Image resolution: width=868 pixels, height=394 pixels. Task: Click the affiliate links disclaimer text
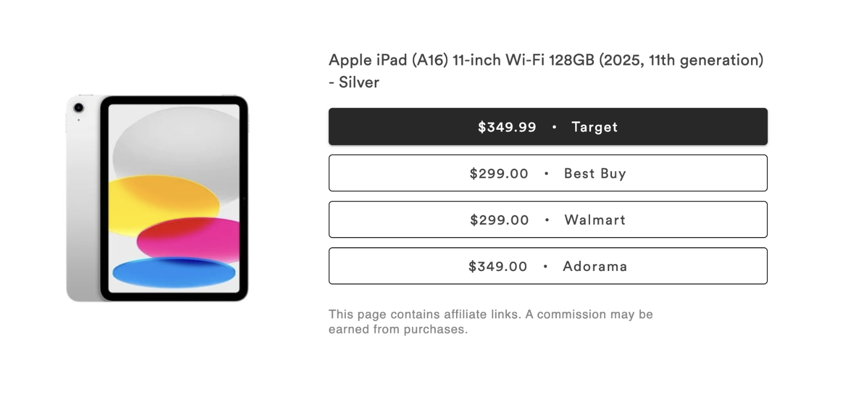point(491,321)
